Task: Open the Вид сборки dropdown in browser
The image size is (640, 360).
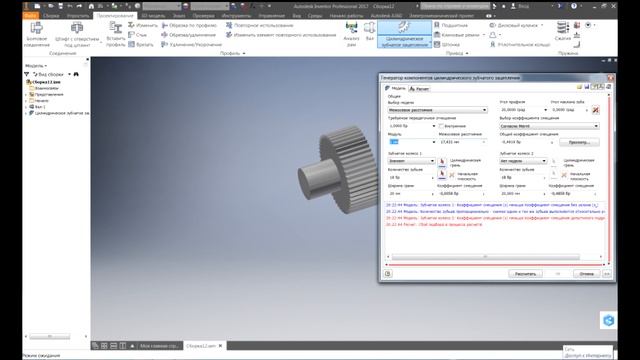Action: pos(69,74)
